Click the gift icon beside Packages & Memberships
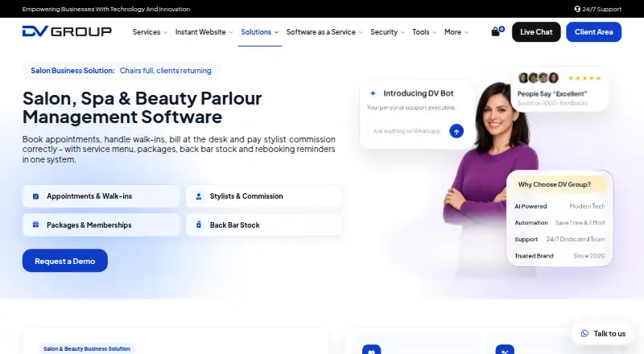The height and width of the screenshot is (354, 644). point(35,224)
